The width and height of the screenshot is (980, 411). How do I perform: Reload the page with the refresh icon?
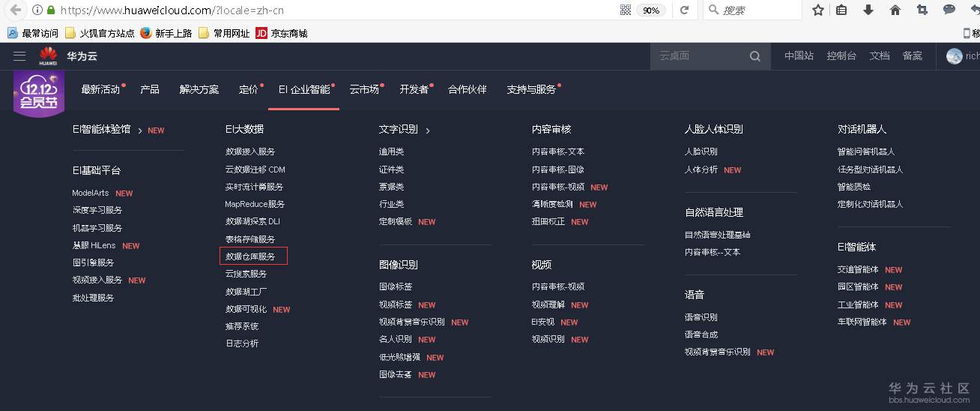[x=684, y=10]
